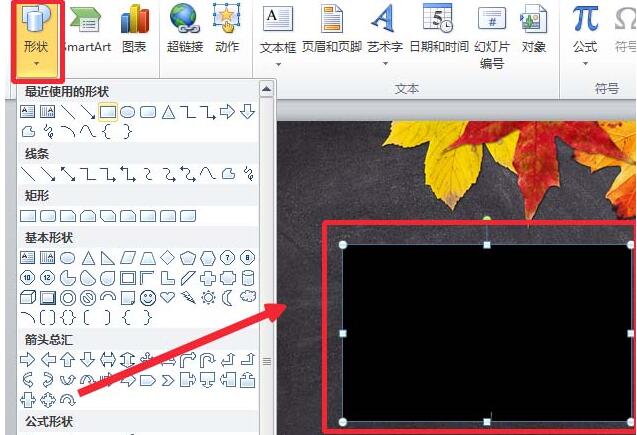Select the smiley face shape
The width and height of the screenshot is (637, 435).
[148, 298]
